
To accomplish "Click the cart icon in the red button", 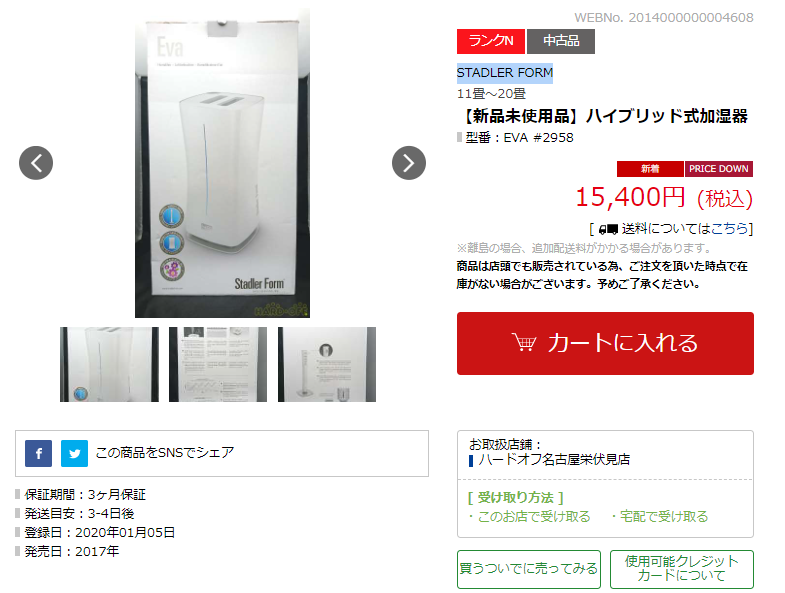I will point(524,343).
